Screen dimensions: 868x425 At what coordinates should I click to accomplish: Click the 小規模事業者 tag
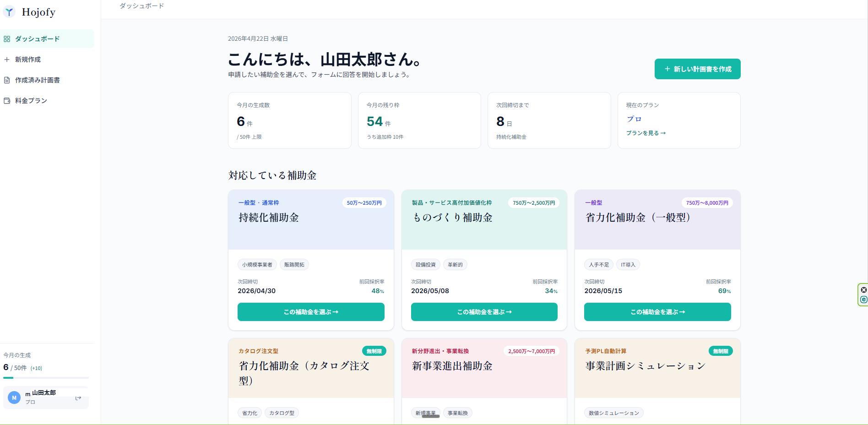click(x=257, y=265)
